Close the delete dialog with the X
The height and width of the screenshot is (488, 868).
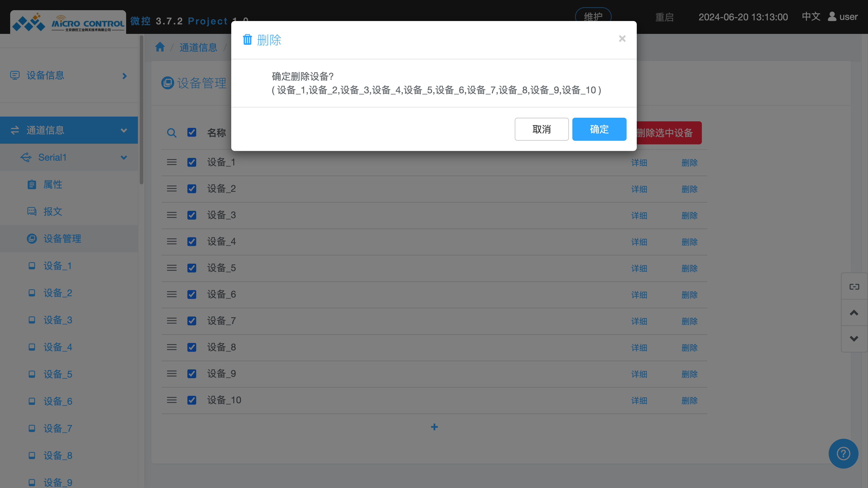[x=622, y=39]
